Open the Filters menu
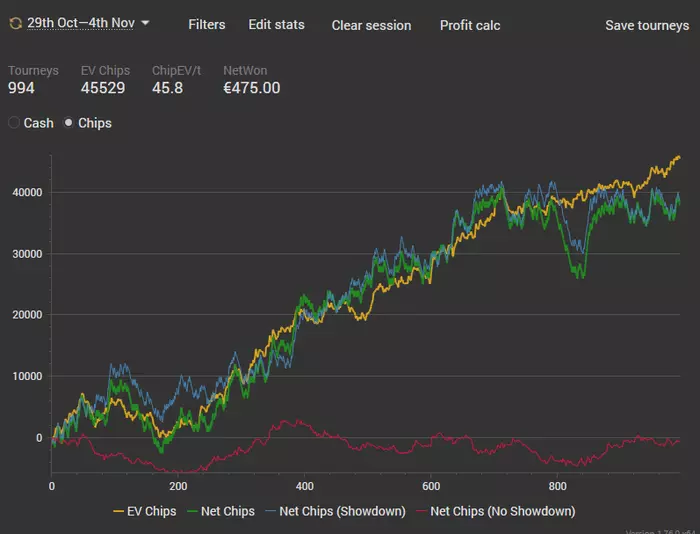700x534 pixels. point(207,24)
